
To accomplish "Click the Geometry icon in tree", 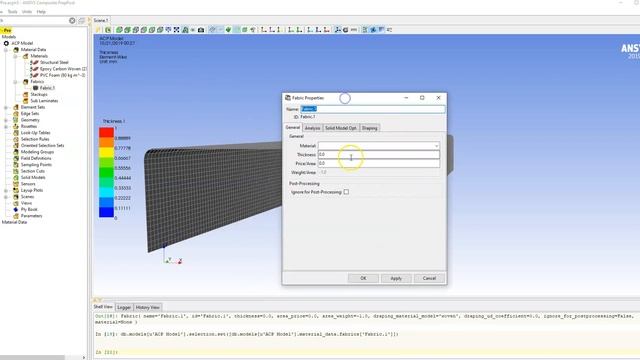I will [x=16, y=120].
